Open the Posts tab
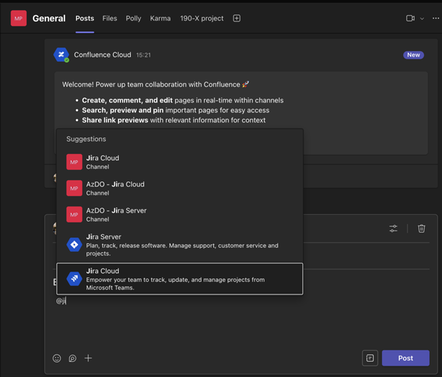The width and height of the screenshot is (442, 377). (x=85, y=18)
